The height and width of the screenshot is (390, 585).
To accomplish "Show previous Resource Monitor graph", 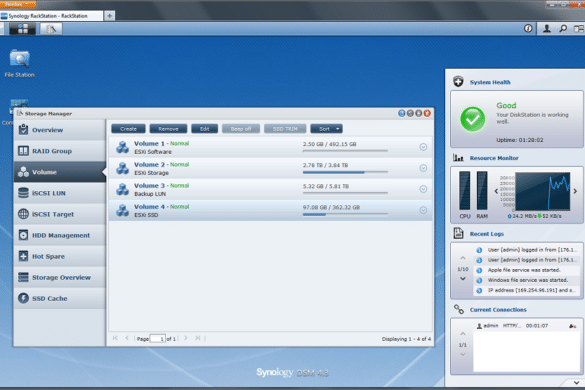I will click(496, 191).
